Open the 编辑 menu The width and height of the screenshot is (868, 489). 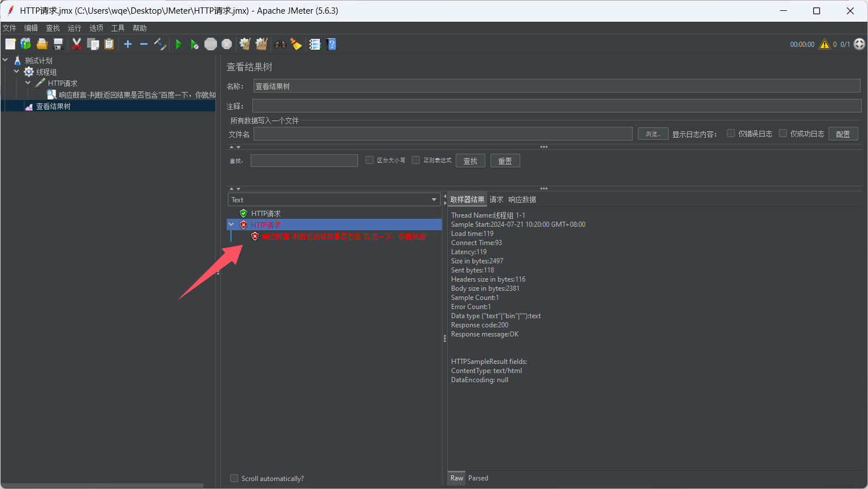pyautogui.click(x=31, y=28)
